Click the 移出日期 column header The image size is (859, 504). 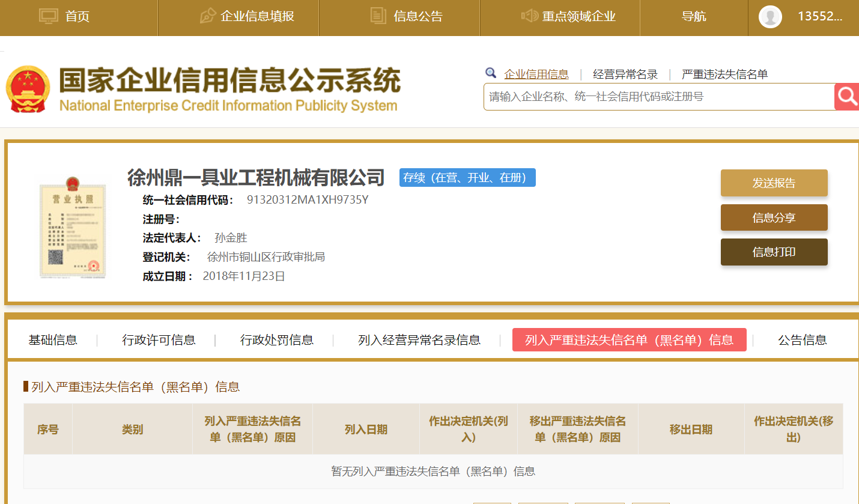[x=691, y=429]
